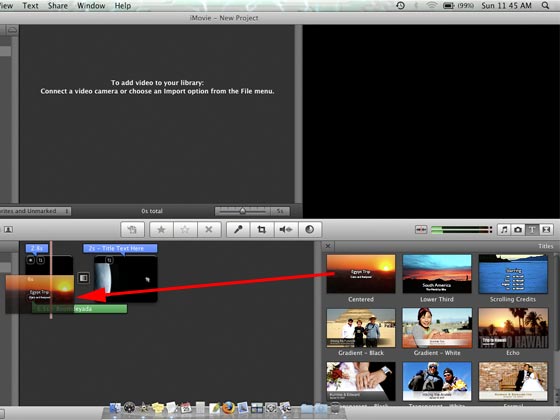
Task: Click the transition icon between the clips
Action: 84,278
